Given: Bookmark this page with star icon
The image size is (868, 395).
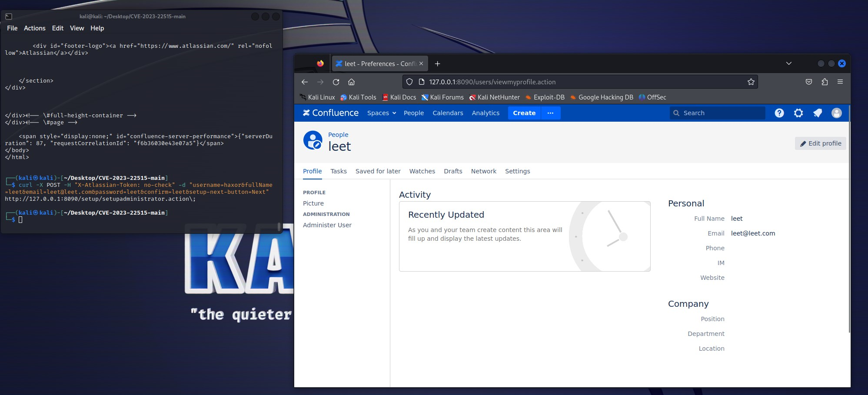Looking at the screenshot, I should click(x=751, y=82).
